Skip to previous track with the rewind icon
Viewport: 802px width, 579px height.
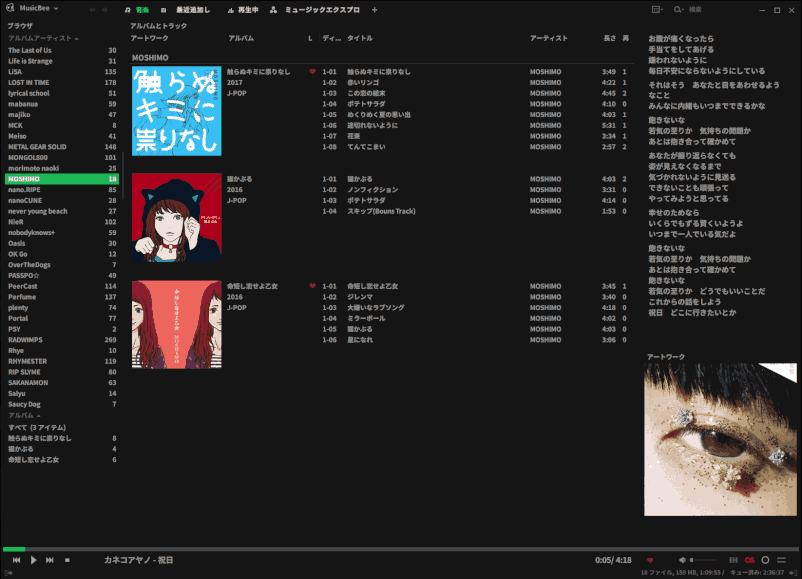17,560
